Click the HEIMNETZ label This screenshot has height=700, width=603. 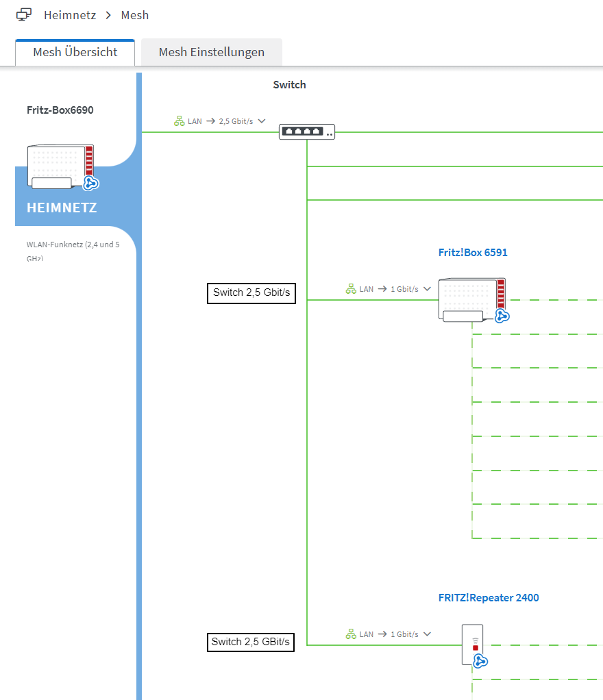[x=62, y=208]
